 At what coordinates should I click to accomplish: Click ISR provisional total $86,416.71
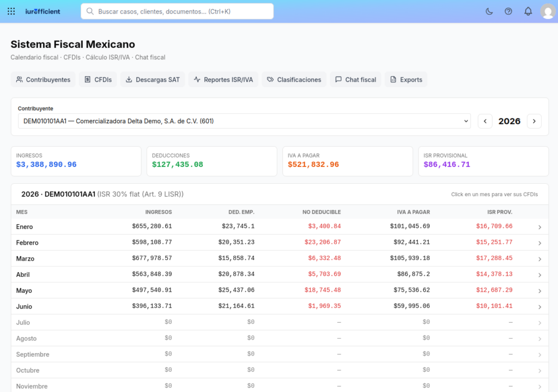click(447, 165)
